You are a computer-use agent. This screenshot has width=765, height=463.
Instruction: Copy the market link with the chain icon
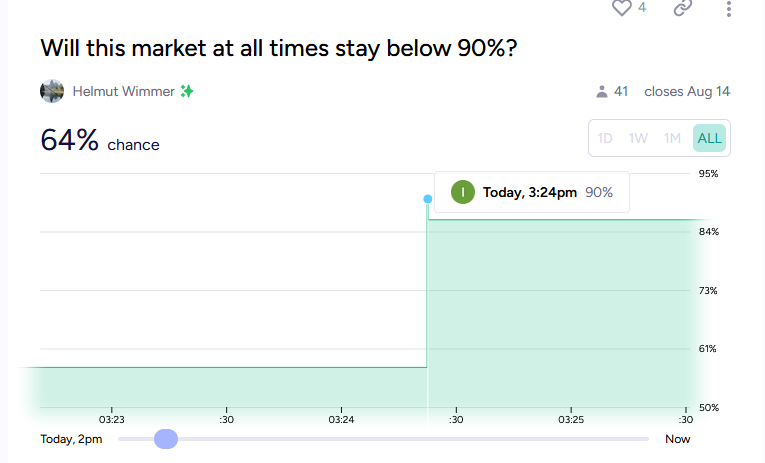(683, 7)
